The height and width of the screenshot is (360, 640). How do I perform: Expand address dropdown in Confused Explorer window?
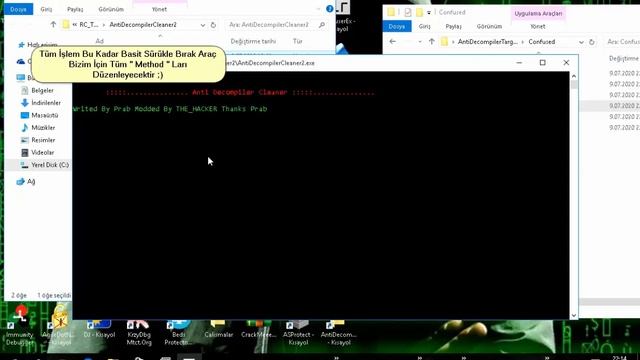click(x=581, y=42)
